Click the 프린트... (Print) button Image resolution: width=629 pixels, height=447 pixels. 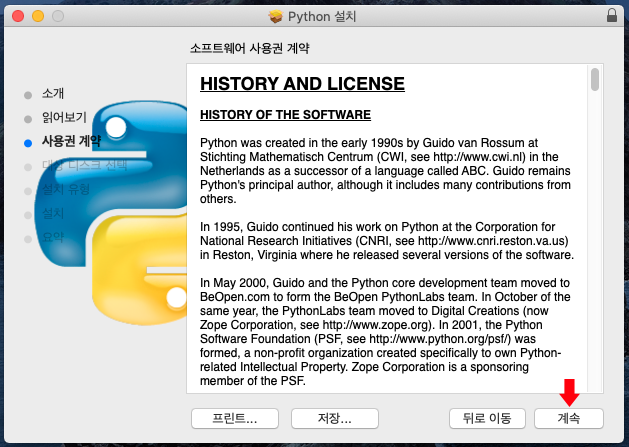pyautogui.click(x=235, y=419)
